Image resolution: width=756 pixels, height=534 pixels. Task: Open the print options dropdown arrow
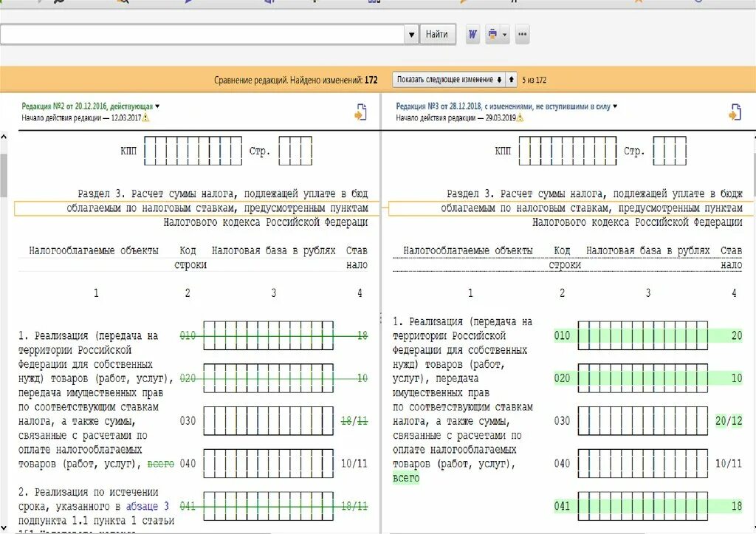coord(505,34)
